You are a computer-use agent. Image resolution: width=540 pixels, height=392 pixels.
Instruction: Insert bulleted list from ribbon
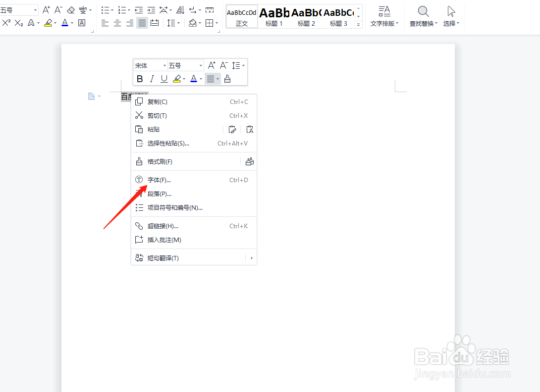point(105,10)
